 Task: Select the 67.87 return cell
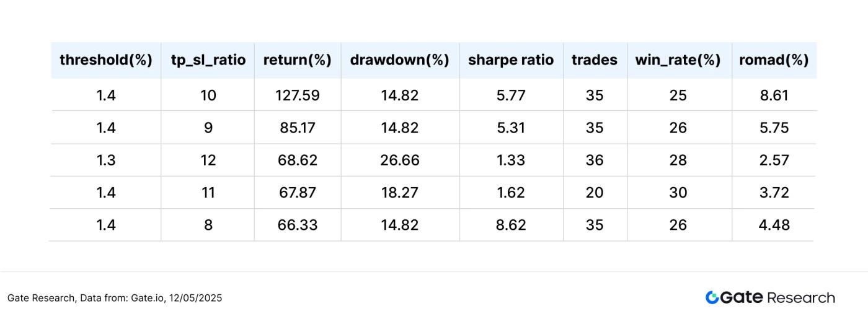[298, 193]
